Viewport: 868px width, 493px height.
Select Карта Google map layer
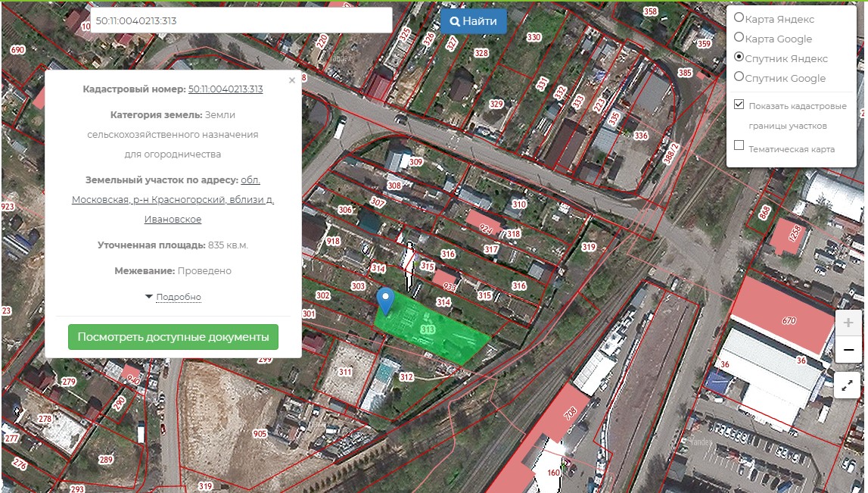pos(739,38)
